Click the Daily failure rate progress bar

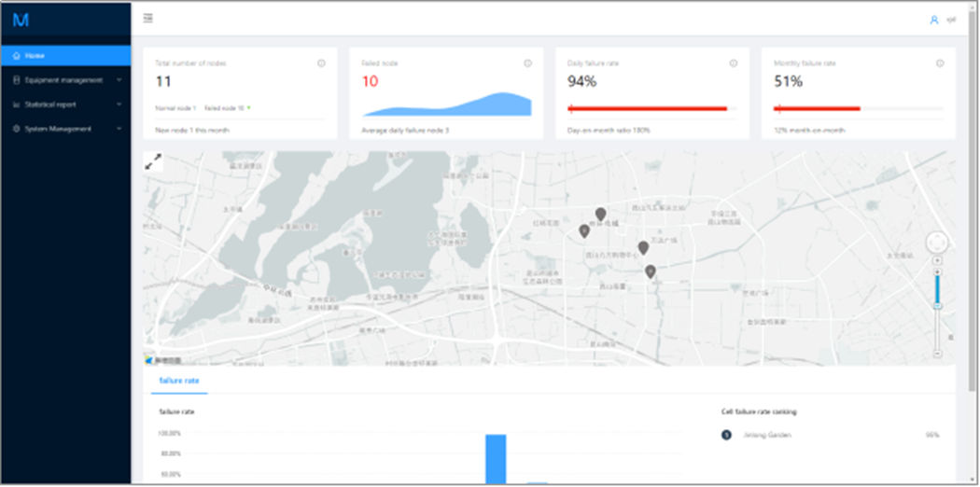click(x=651, y=108)
